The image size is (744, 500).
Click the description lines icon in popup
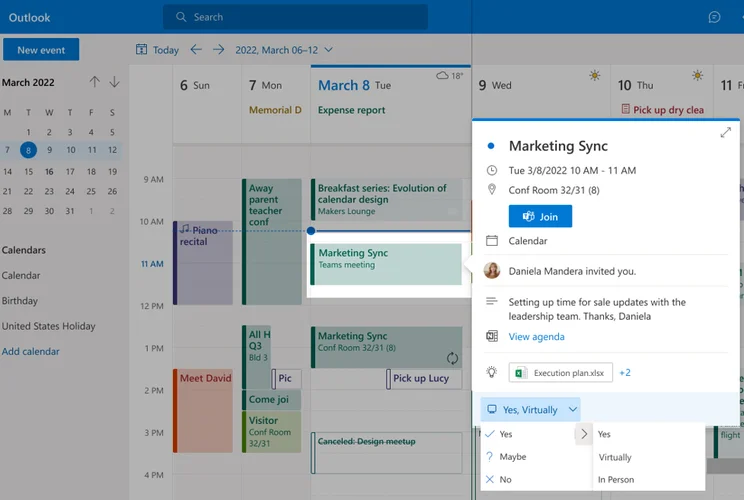[x=492, y=301]
